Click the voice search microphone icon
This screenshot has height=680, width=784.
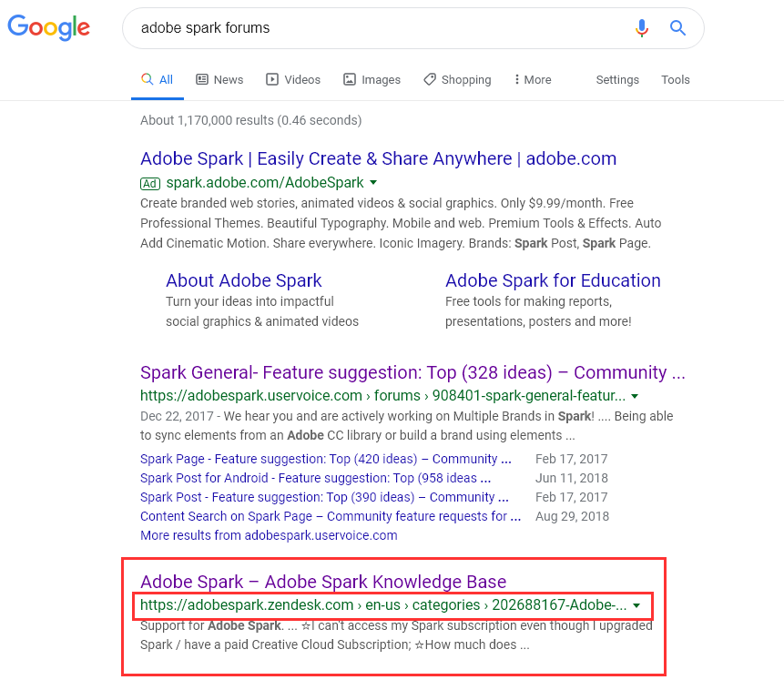[642, 28]
